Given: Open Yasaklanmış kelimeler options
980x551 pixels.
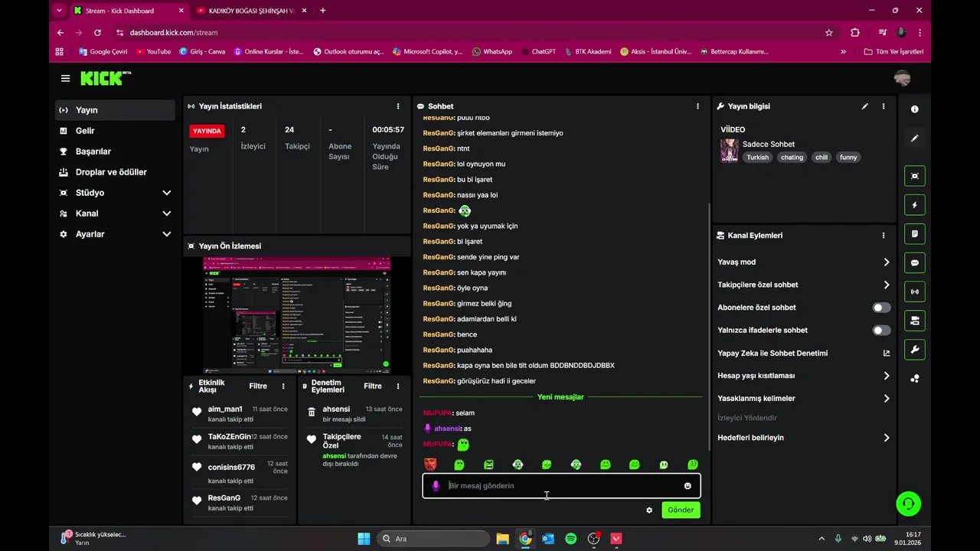Looking at the screenshot, I should coord(804,399).
